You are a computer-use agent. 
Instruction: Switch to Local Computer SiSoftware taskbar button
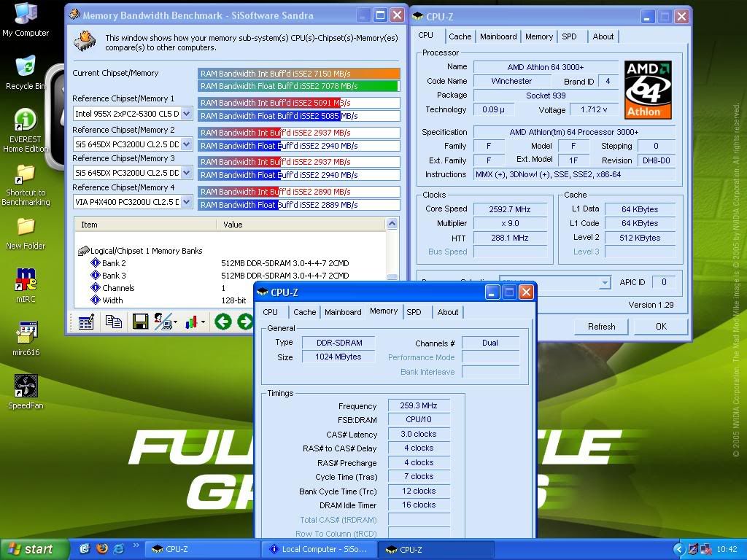[x=319, y=549]
